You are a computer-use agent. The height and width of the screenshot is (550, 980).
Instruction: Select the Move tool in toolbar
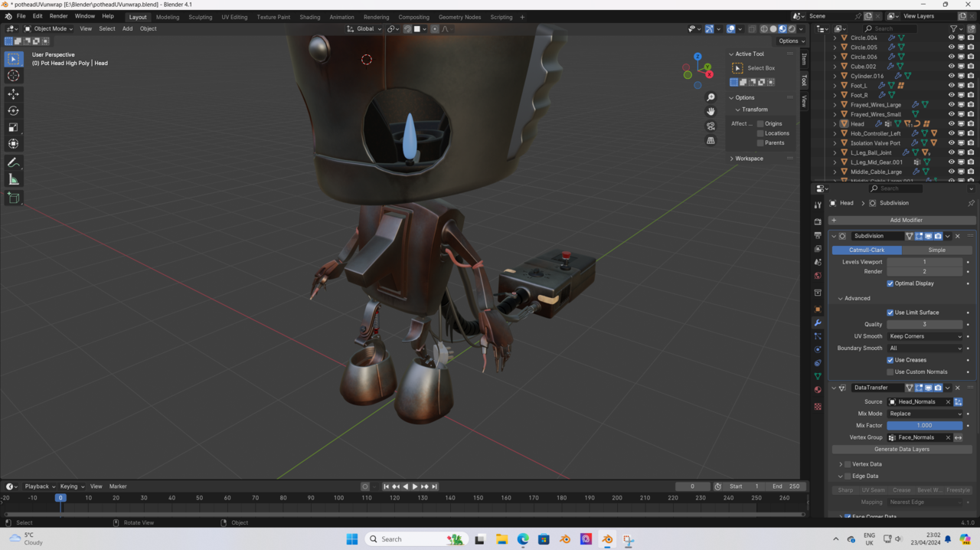coord(13,93)
